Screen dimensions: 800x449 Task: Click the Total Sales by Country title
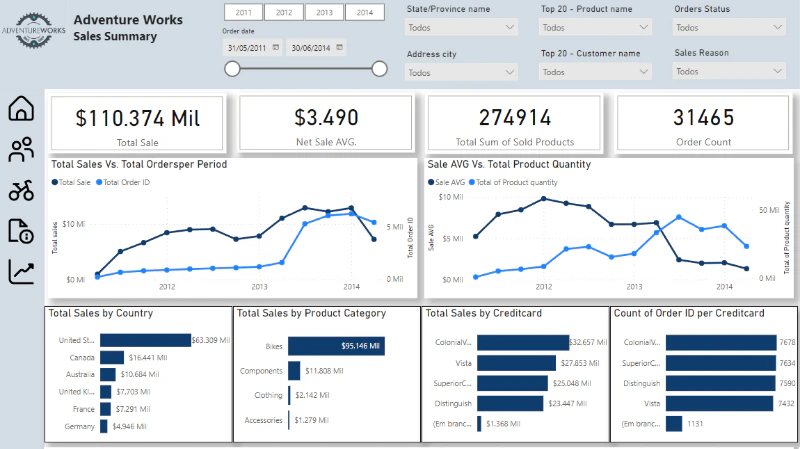pyautogui.click(x=101, y=313)
